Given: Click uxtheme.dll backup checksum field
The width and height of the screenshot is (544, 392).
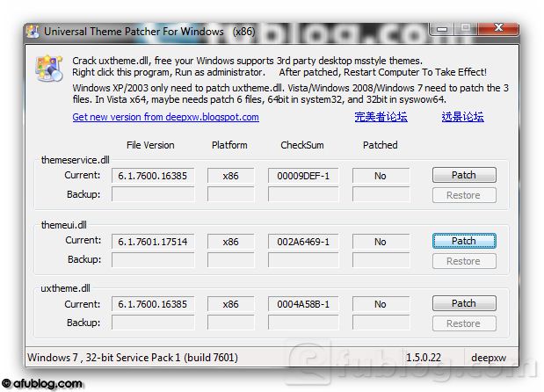Looking at the screenshot, I should [x=303, y=323].
